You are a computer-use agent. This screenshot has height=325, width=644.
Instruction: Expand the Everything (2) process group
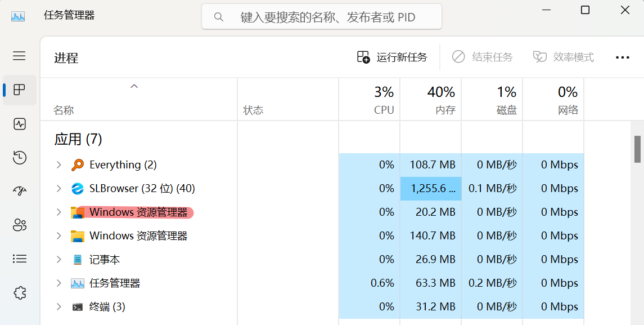(x=58, y=165)
